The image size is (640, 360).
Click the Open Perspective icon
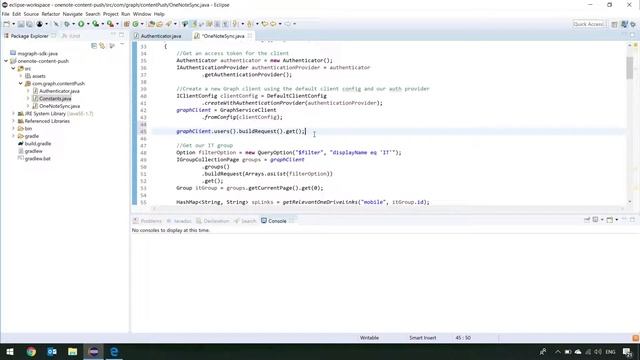[x=614, y=24]
